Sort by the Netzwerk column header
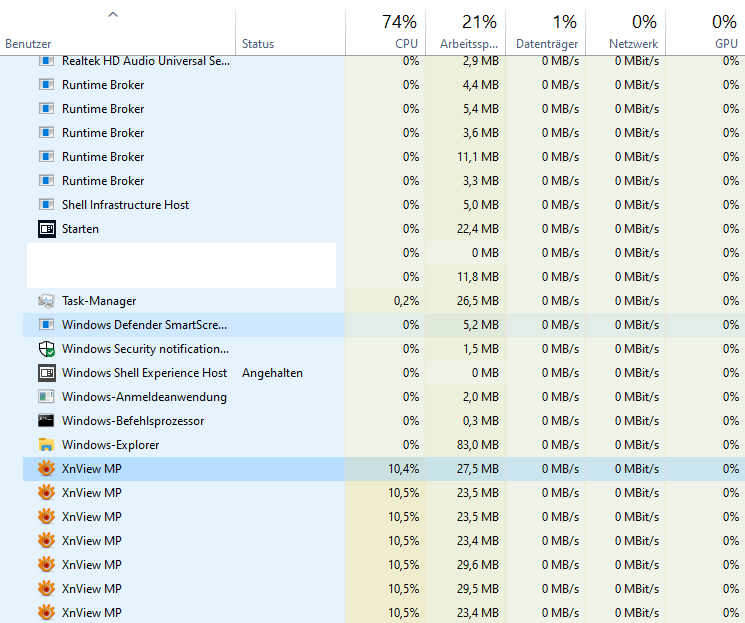Screen dimensions: 745x623 click(625, 32)
